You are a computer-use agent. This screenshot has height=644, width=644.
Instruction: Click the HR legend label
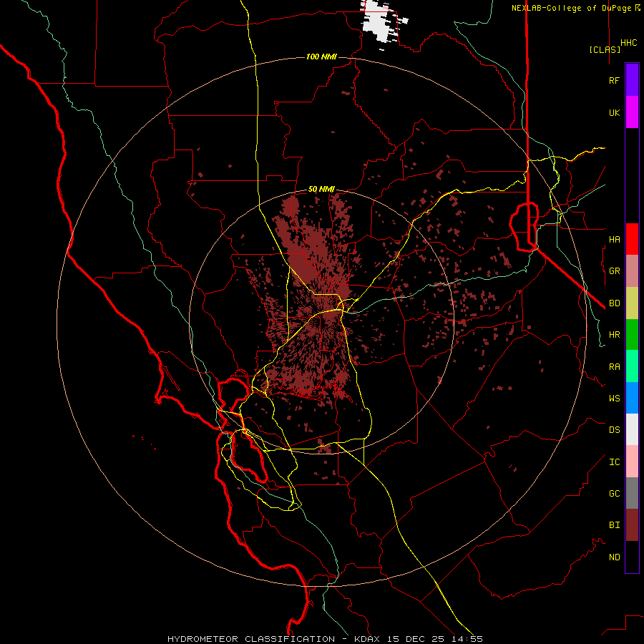614,335
